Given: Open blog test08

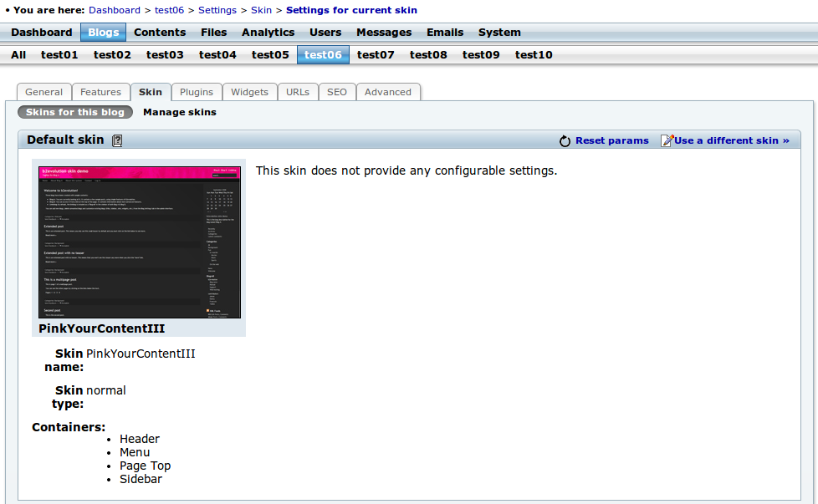Looking at the screenshot, I should click(x=428, y=54).
